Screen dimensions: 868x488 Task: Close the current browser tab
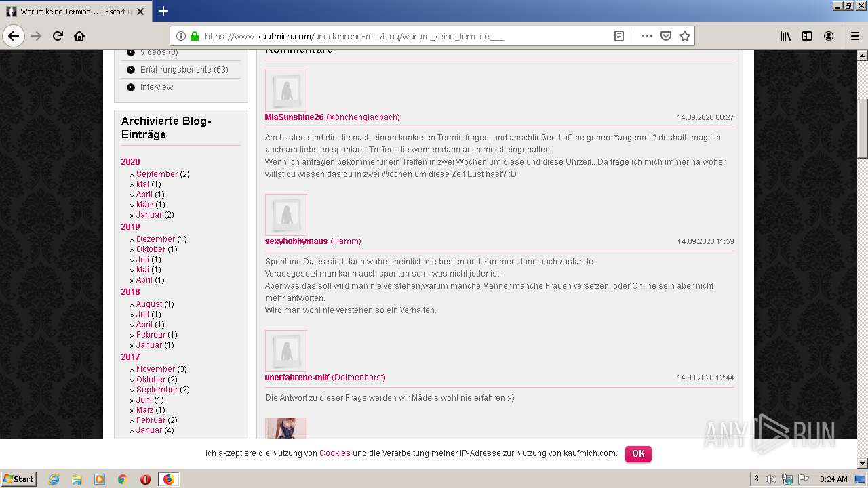(140, 12)
